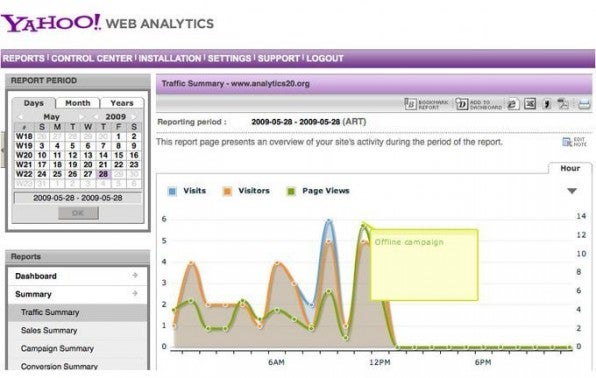The width and height of the screenshot is (596, 378).
Task: Select Campaign Summary report
Action: (78, 348)
